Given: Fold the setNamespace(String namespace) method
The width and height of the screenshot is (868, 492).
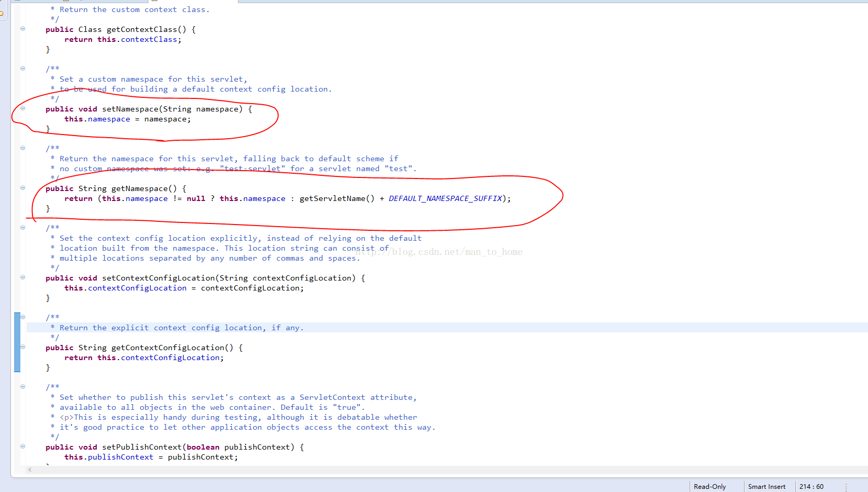Looking at the screenshot, I should pyautogui.click(x=22, y=108).
